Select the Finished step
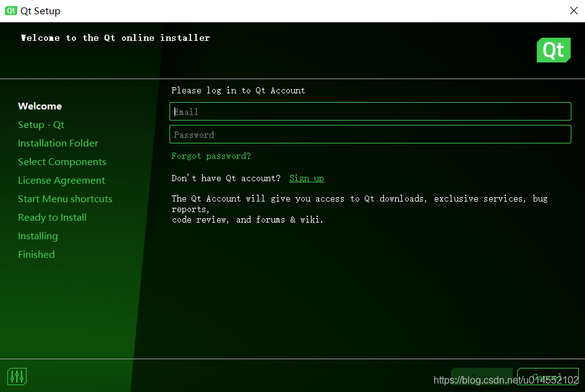 point(36,254)
